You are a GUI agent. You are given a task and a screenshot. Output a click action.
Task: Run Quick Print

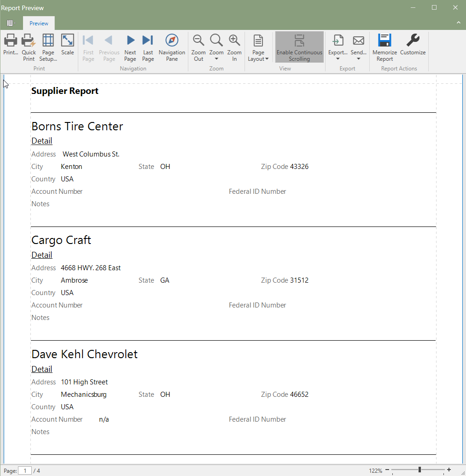[29, 41]
